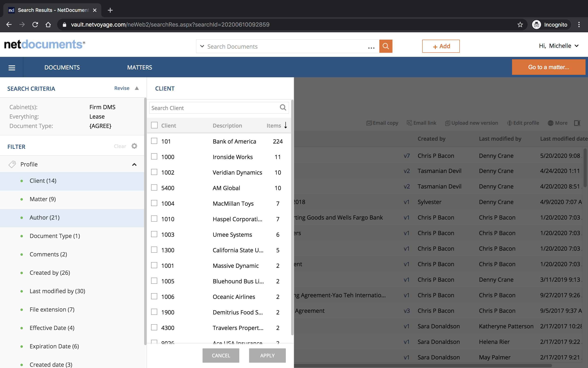Open the search options ellipsis
Viewport: 588px width, 368px height.
(371, 48)
